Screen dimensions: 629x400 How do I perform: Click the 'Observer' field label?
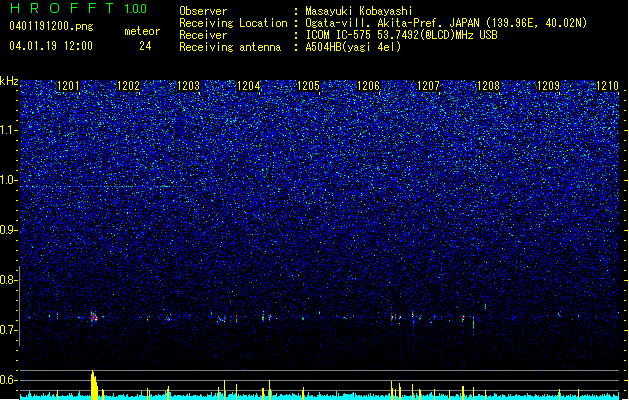203,11
